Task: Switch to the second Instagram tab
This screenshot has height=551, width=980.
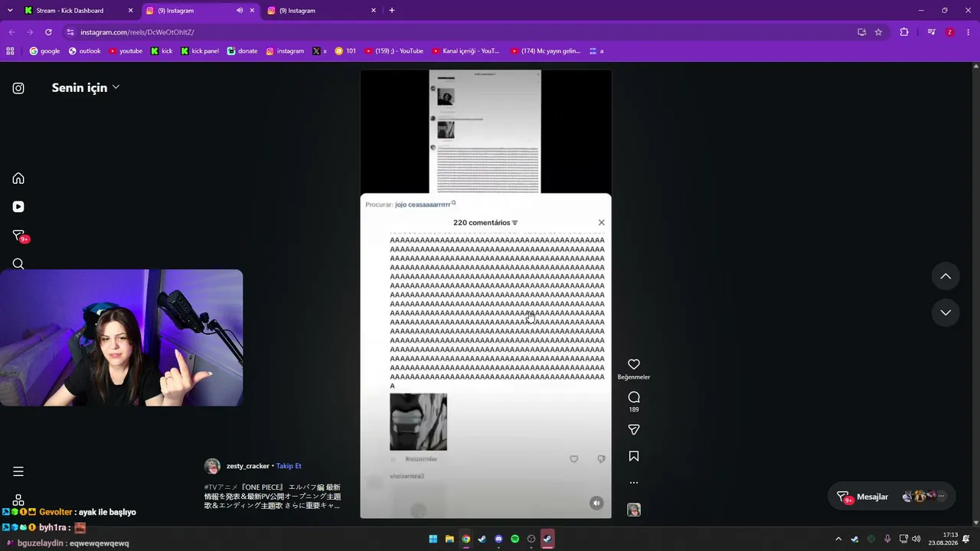Action: [x=322, y=11]
